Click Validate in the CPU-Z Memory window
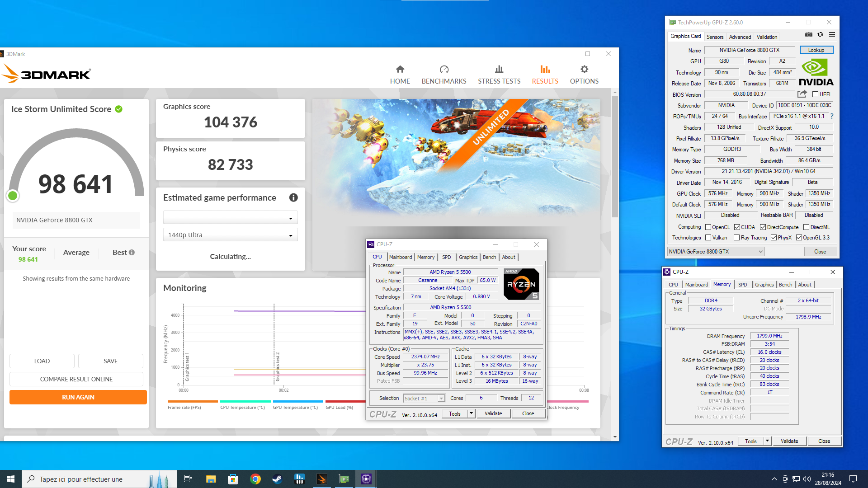 point(789,441)
